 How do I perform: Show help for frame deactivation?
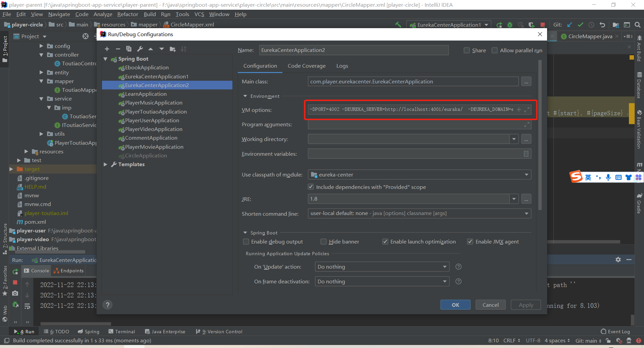[459, 281]
